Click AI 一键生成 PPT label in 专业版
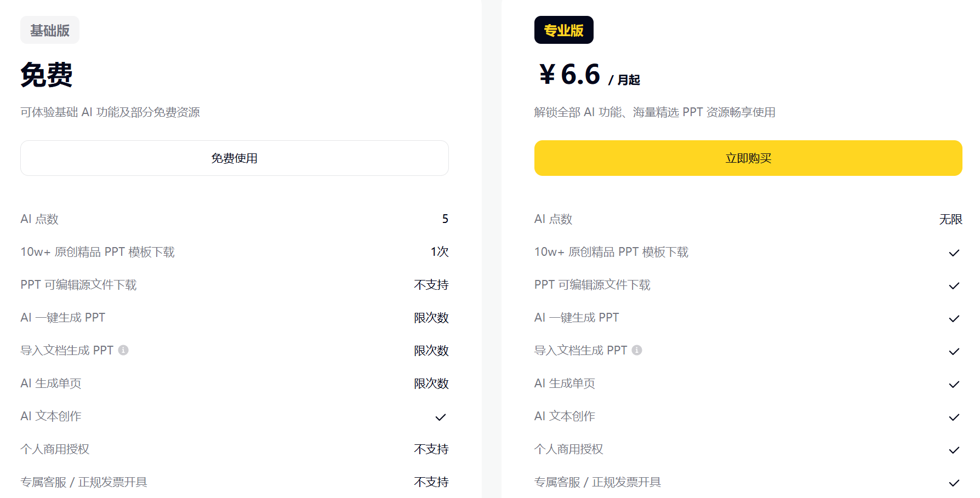980x498 pixels. pos(577,318)
